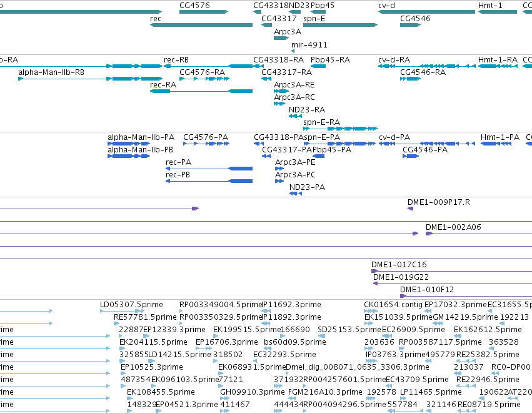532x414 pixels.
Task: Select EST RE08719.5prime
Action: point(467,411)
